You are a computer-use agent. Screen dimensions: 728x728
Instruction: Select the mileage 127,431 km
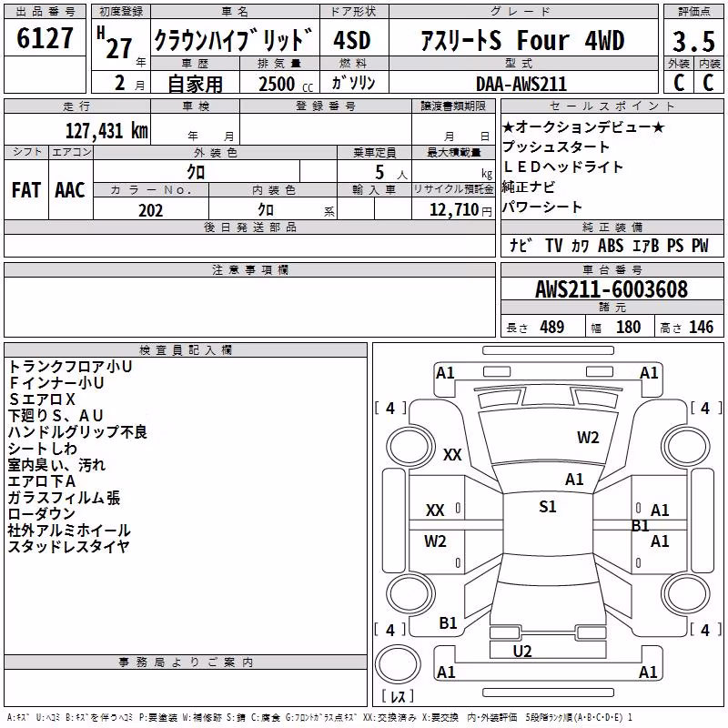tap(106, 130)
